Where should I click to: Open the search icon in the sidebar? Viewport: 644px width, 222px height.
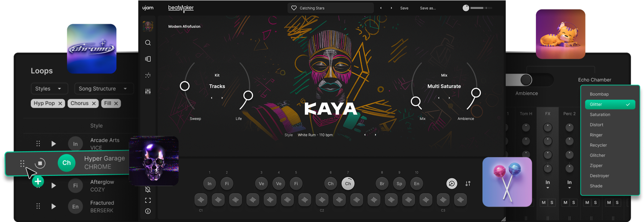[148, 43]
